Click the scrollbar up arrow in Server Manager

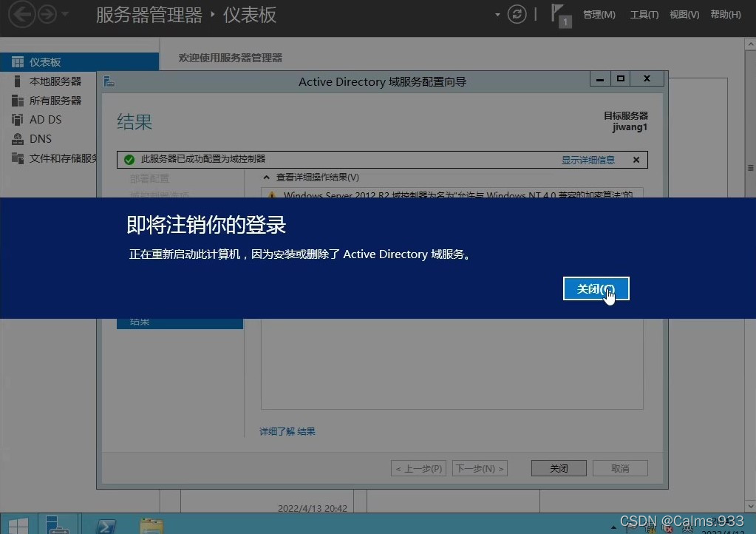(750, 44)
